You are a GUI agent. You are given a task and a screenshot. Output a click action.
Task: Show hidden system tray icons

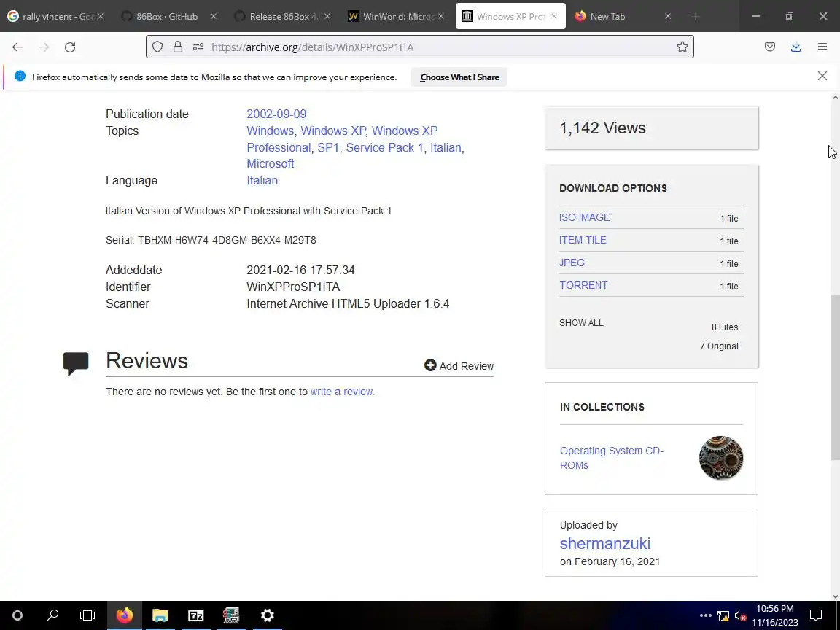tap(706, 615)
